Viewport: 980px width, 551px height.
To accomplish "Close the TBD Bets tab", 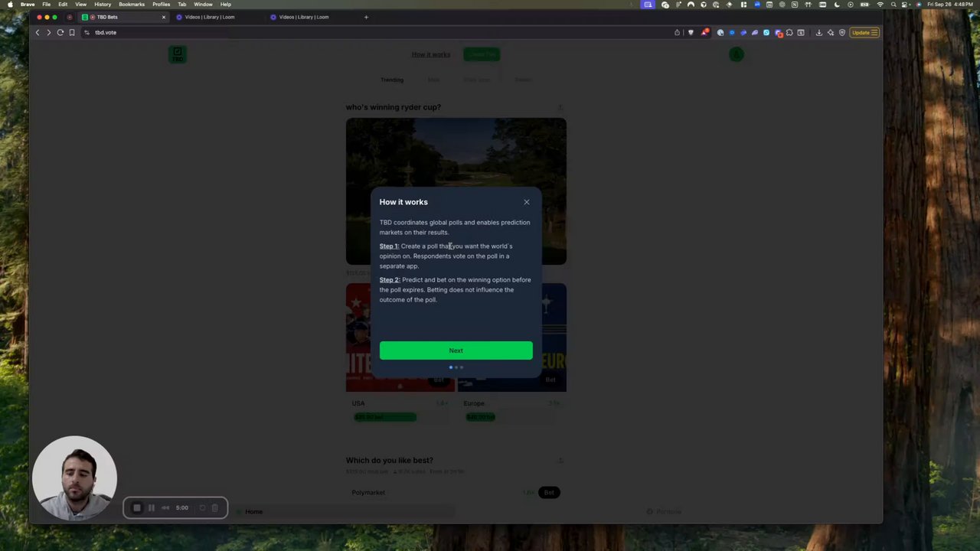I will coord(163,17).
